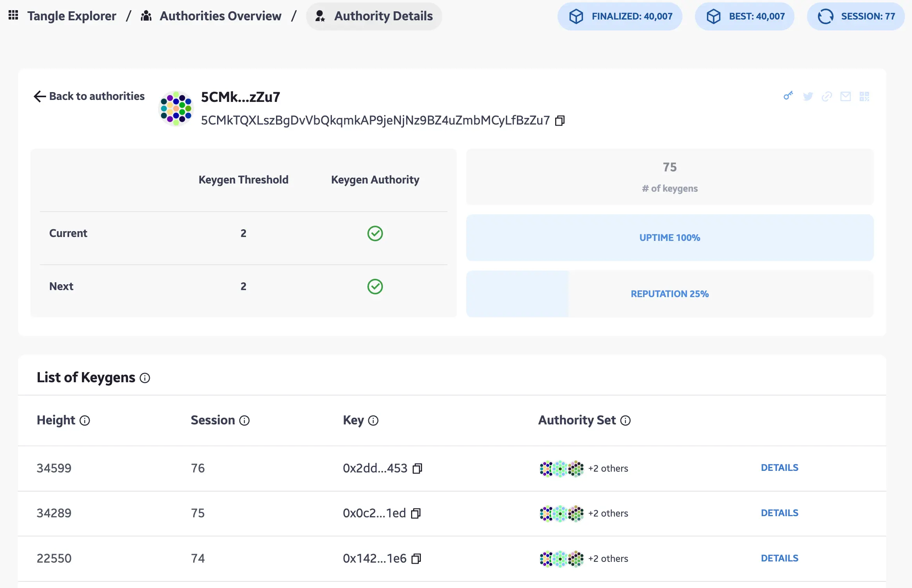912x588 pixels.
Task: Copy key 0x0c2...1ed
Action: pos(416,513)
